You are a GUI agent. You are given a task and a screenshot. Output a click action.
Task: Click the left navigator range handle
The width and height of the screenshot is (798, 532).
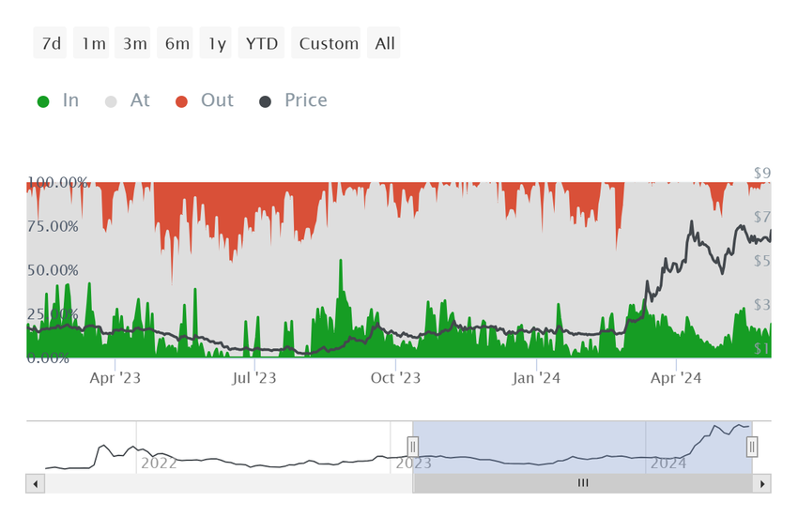[413, 447]
